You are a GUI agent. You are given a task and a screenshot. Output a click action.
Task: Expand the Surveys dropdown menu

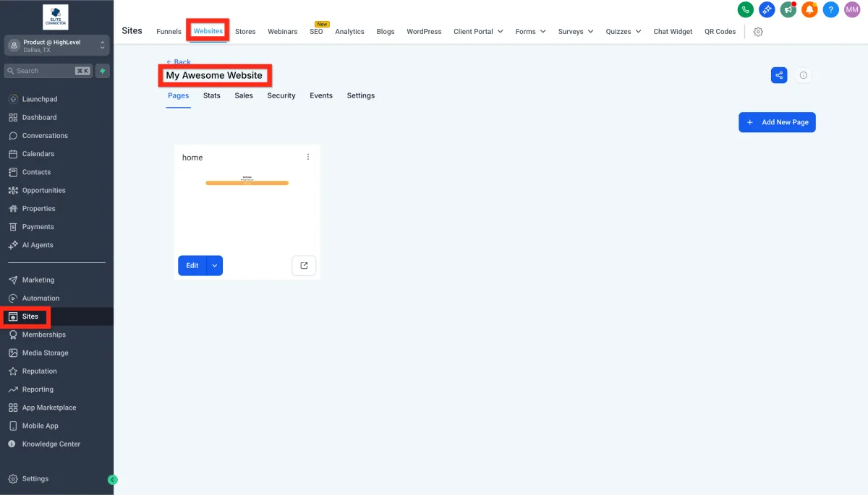(x=576, y=32)
